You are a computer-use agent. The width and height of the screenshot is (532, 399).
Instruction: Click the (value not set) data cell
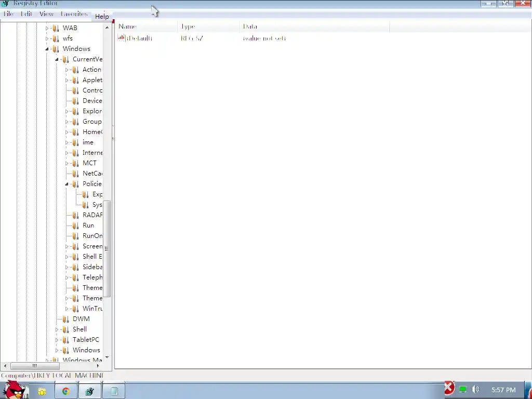click(x=264, y=38)
